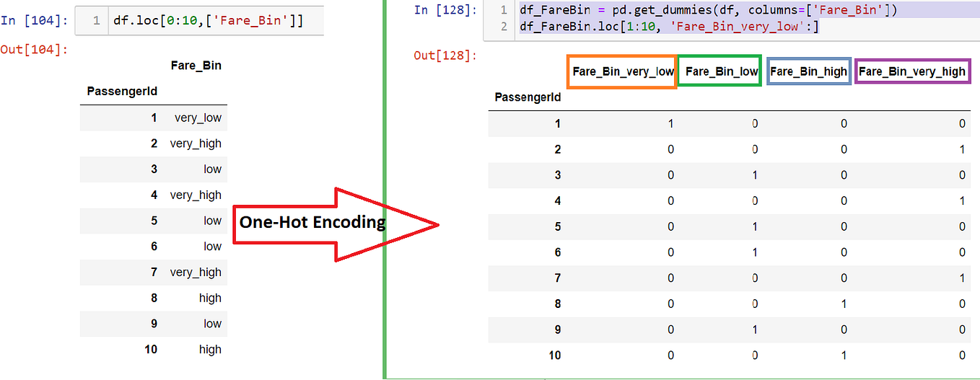The height and width of the screenshot is (380, 980).
Task: Click the Fare_Bin_very_high column header
Action: [x=912, y=71]
